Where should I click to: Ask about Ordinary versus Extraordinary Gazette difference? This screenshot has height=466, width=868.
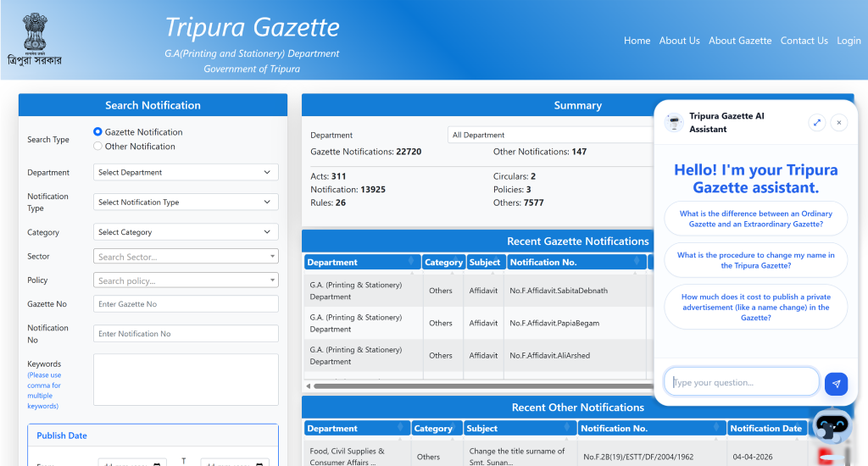[755, 219]
